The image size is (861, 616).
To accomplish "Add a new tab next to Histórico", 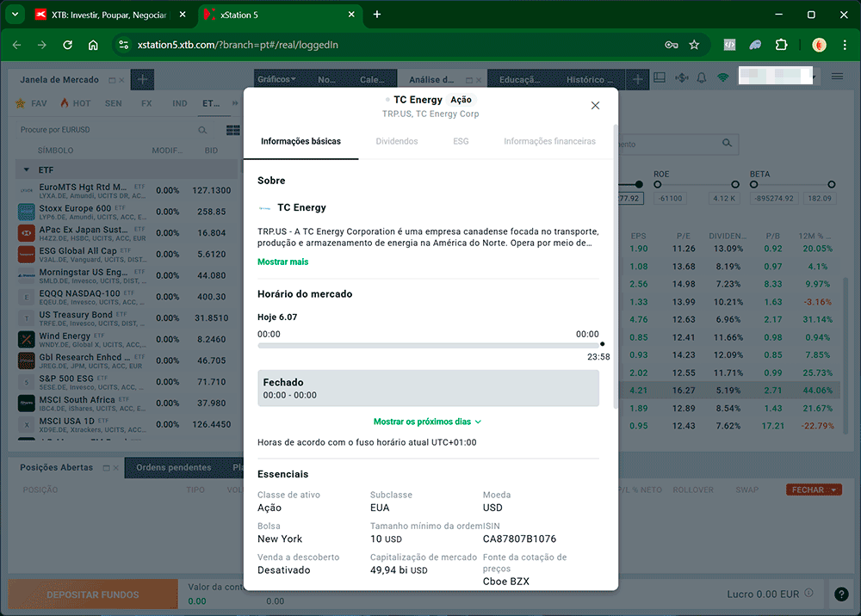I will tap(637, 79).
